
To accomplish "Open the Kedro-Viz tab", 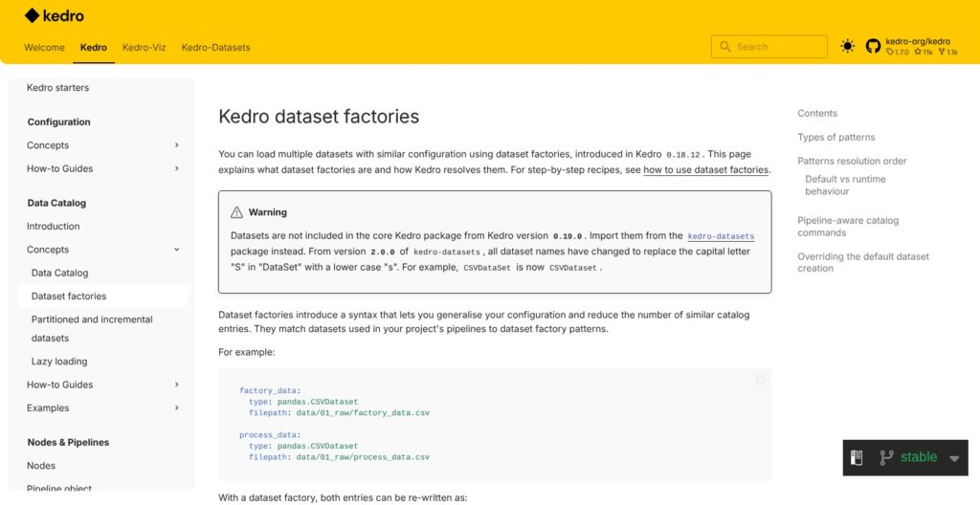I will click(x=145, y=48).
